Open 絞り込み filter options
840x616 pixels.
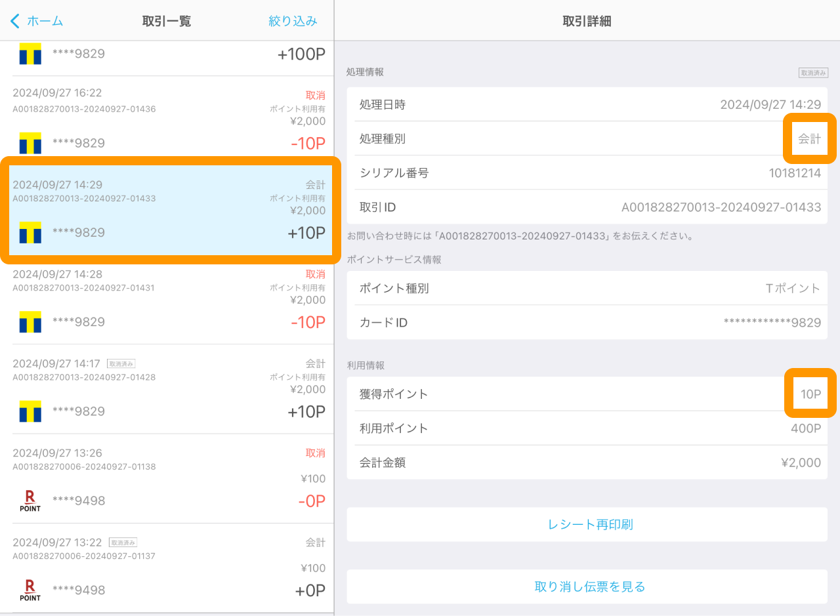point(293,21)
